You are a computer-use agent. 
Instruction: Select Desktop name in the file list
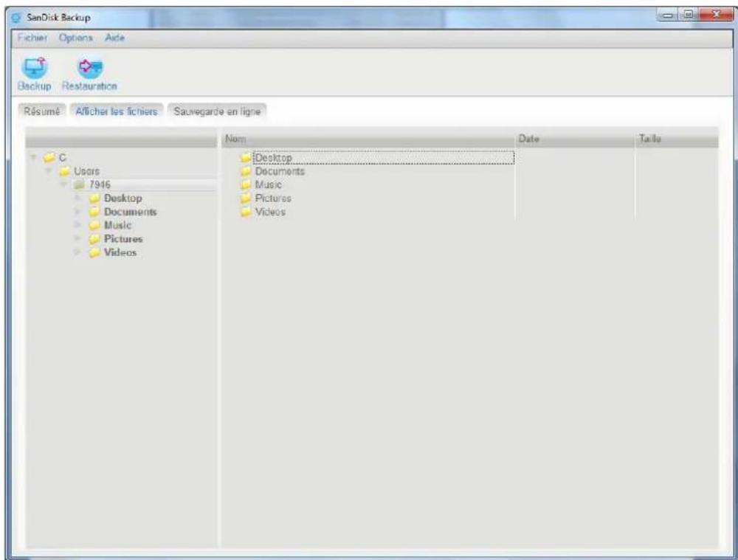[273, 158]
